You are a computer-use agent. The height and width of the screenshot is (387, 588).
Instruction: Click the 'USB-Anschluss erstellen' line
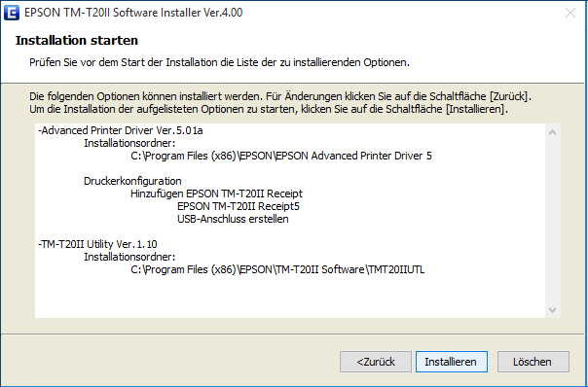(233, 219)
